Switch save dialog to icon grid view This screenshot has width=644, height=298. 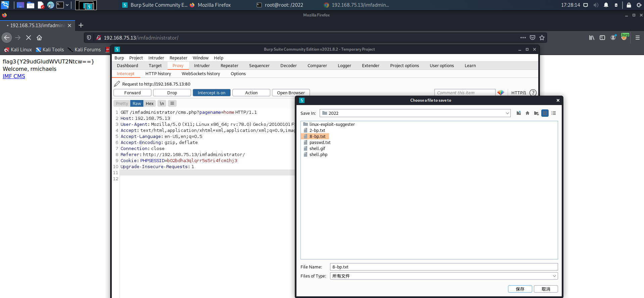545,113
